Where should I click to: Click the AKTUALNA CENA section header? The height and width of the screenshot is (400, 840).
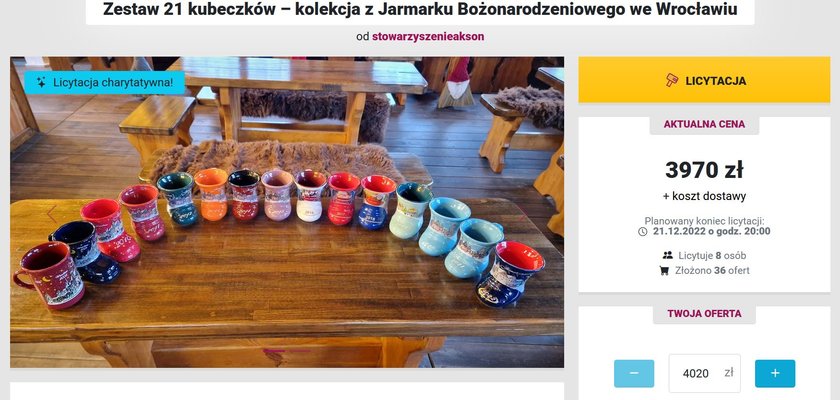coord(704,124)
